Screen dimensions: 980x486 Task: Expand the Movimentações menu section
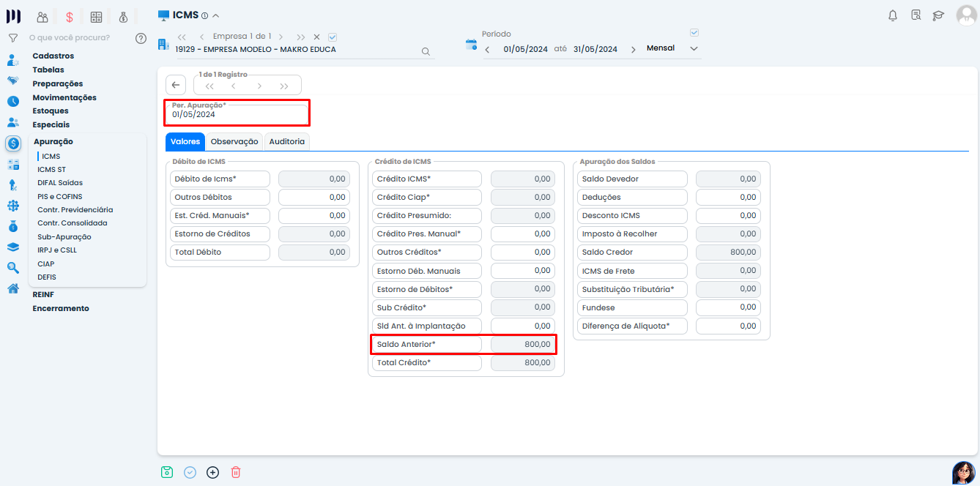click(64, 97)
